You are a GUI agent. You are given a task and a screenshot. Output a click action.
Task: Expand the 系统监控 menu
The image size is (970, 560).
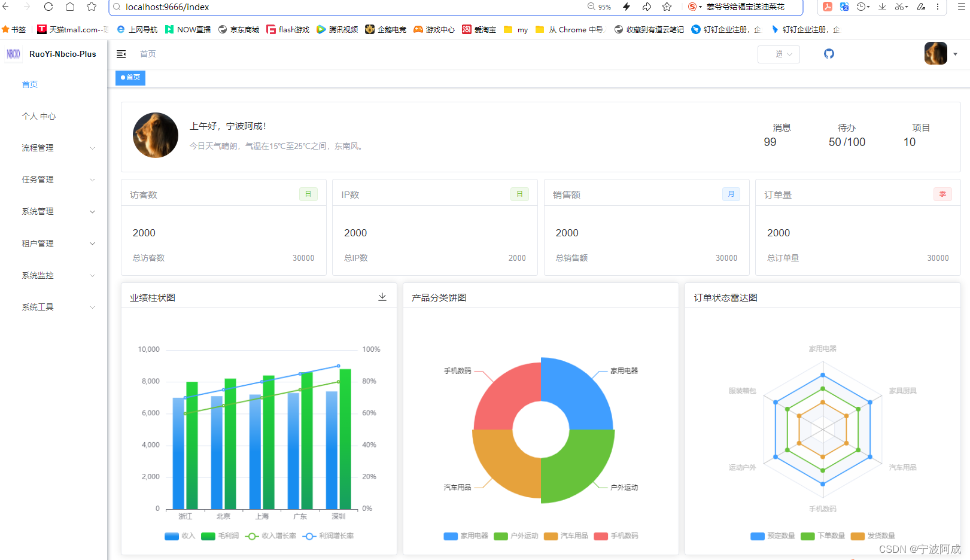pyautogui.click(x=54, y=275)
